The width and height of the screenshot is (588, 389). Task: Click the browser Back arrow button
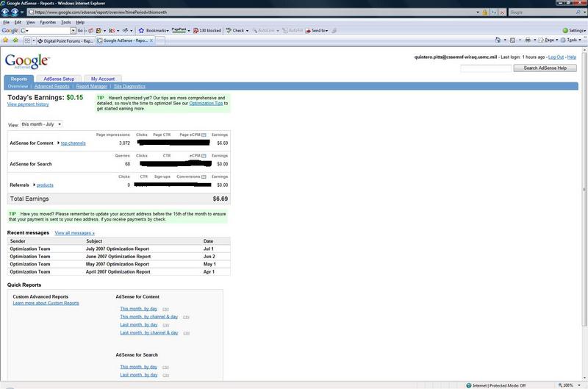click(5, 12)
